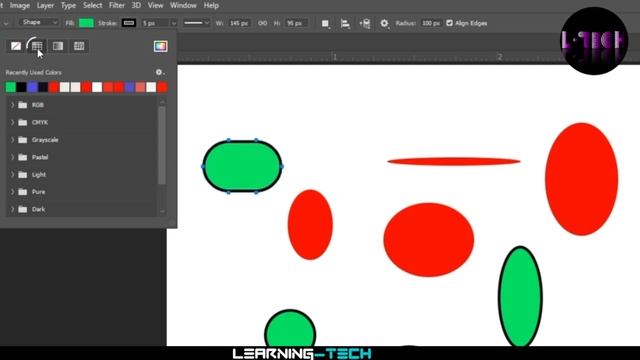Expand the Light swatch group
640x360 pixels.
pyautogui.click(x=12, y=175)
